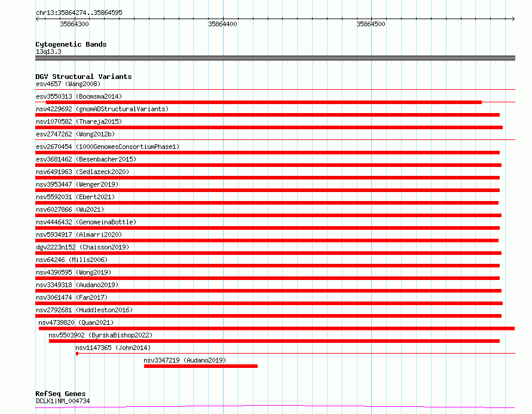Viewport: 532px width, 414px height.
Task: Select the DCLK1|NM_004734 gene label
Action: coord(63,401)
